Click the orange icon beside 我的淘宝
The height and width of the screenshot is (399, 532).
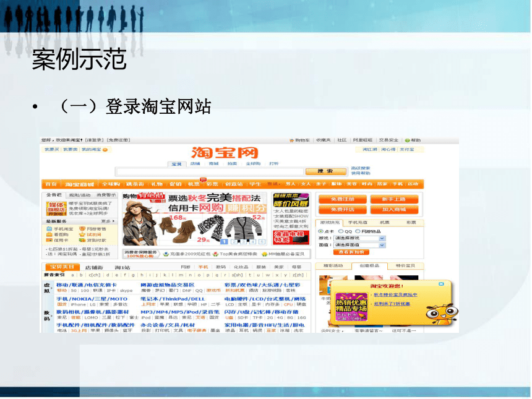105,150
